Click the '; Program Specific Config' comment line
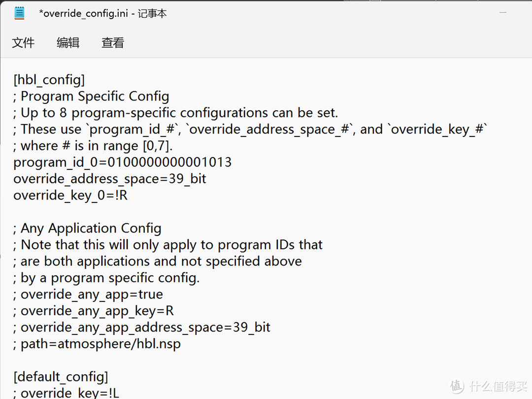This screenshot has height=399, width=532. [x=91, y=97]
